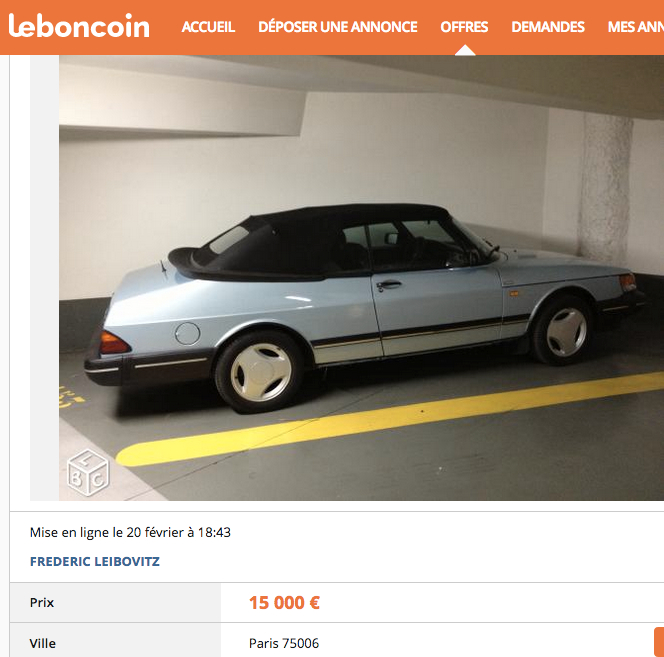Click the LBC cube watermark icon

[x=88, y=472]
